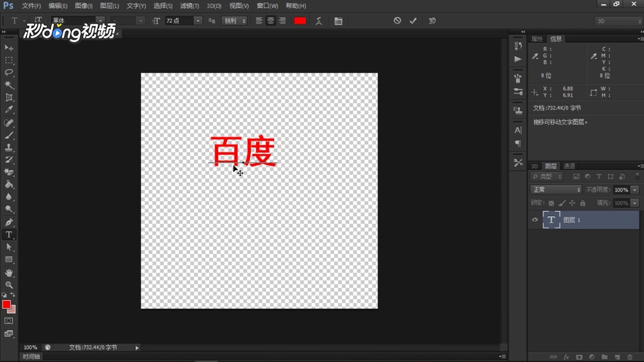
Task: Open the 滤镜(T) menu
Action: click(189, 6)
